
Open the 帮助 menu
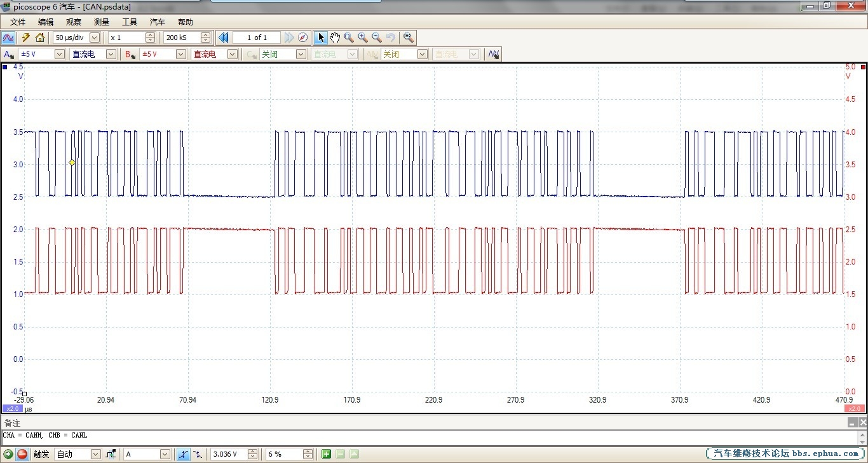click(186, 22)
